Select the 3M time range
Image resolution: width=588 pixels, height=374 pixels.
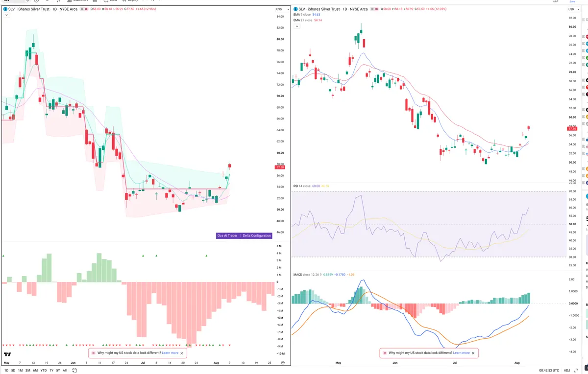27,370
